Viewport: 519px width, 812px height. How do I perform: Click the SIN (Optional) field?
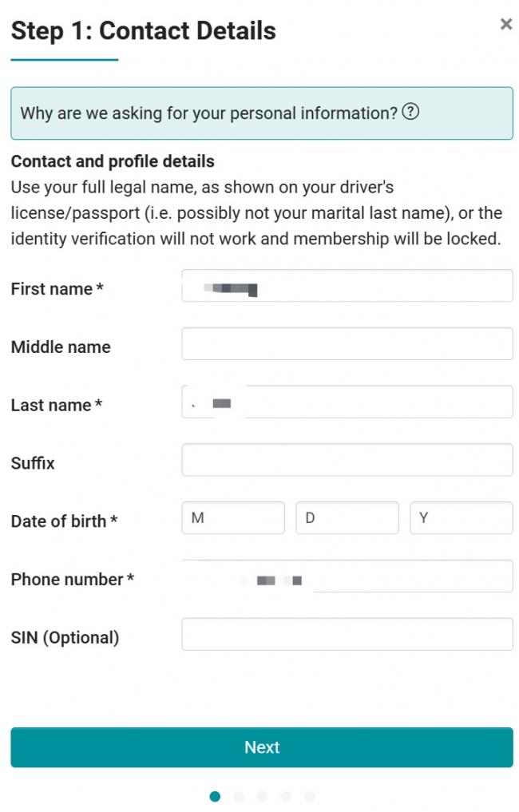point(347,633)
